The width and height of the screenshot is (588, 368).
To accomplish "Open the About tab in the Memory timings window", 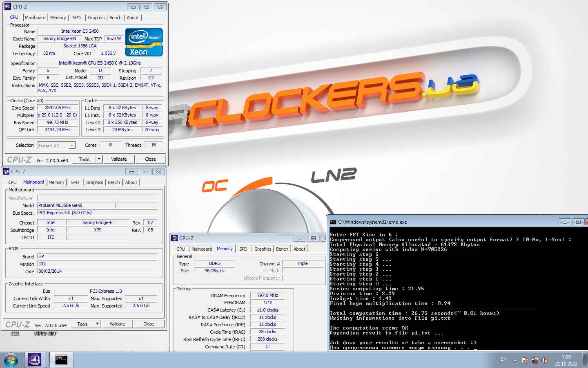I will pos(299,249).
